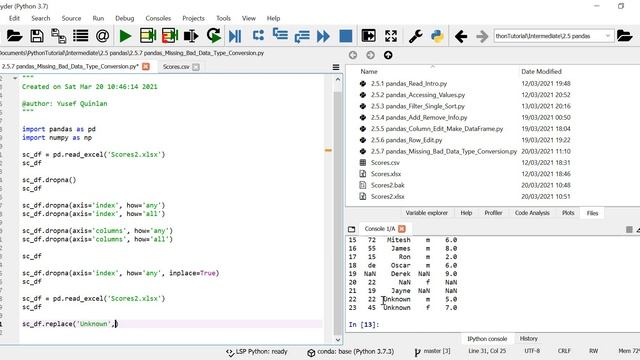This screenshot has height=360, width=640.
Task: Select 2.5.1 pandas_Read_Intro.py file
Action: pos(409,83)
